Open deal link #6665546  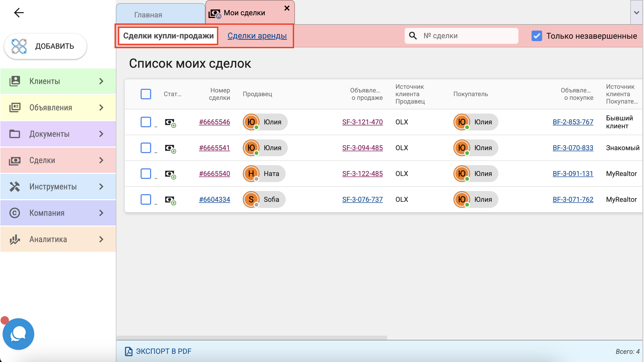(x=215, y=122)
